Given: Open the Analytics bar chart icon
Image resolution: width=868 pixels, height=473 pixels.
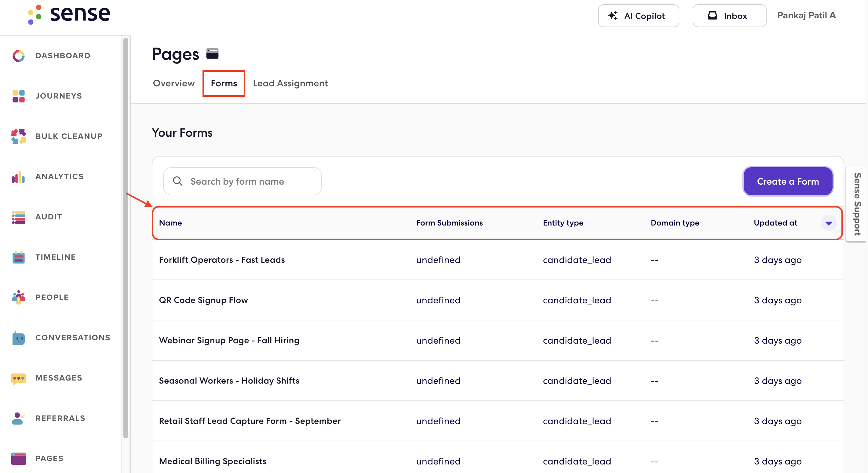Looking at the screenshot, I should coord(19,177).
